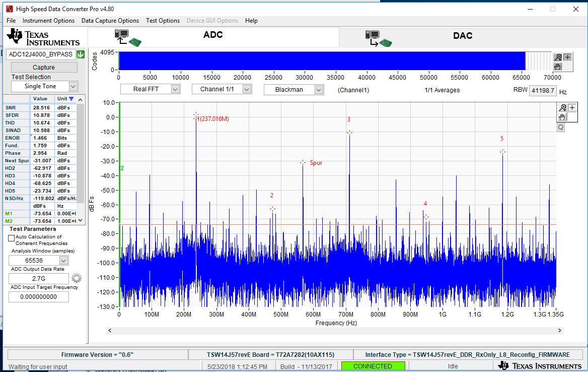Screen dimensions: 588x372
Task: Click the SFDR value 10.878
Action: coord(41,115)
